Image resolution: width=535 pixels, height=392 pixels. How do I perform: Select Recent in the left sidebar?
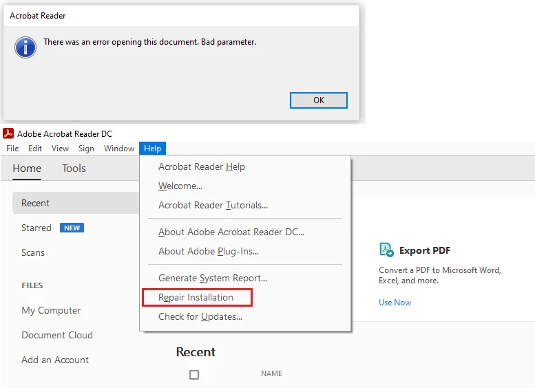point(76,203)
